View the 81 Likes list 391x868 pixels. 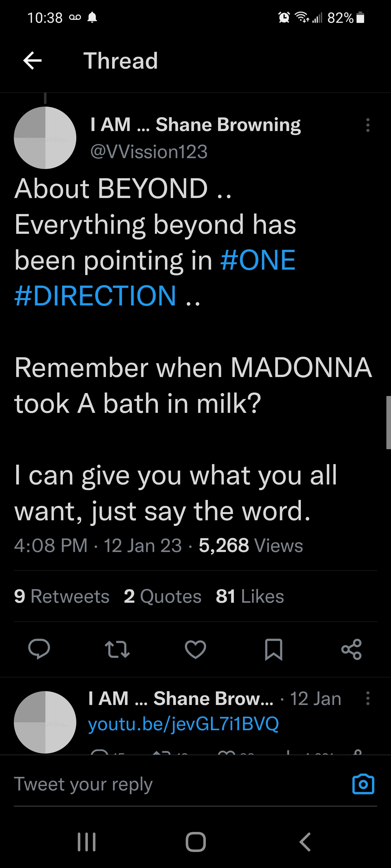pos(250,596)
